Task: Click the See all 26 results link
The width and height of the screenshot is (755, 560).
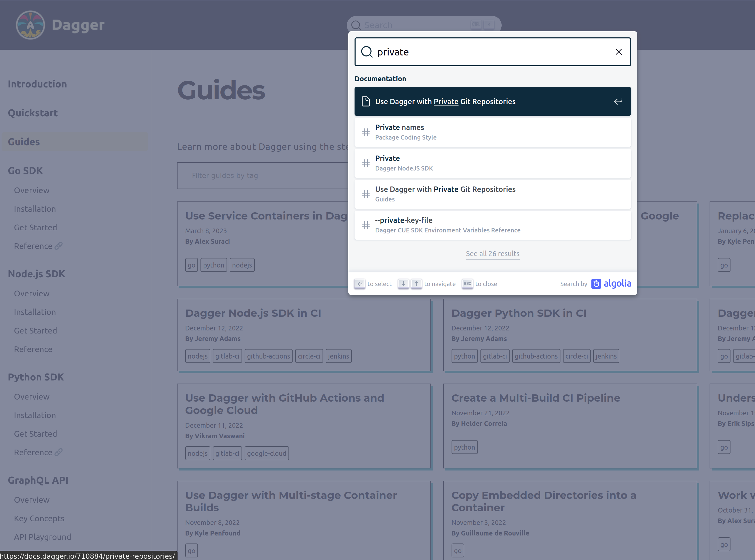Action: tap(492, 254)
